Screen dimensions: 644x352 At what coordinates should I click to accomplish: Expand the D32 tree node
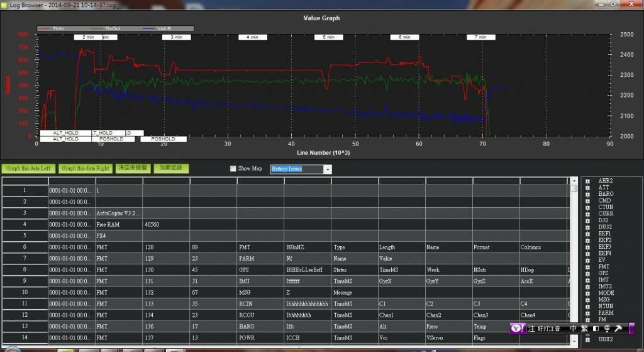[x=587, y=220]
